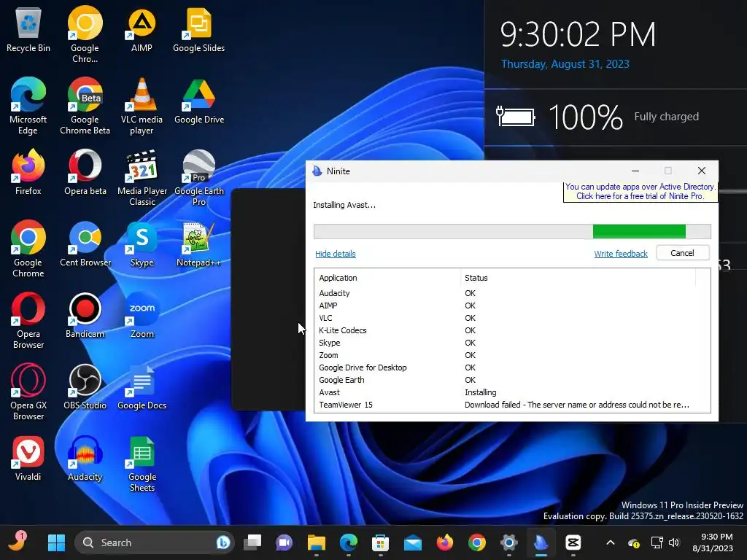Show hidden system tray icons
This screenshot has width=747, height=560.
tap(611, 542)
